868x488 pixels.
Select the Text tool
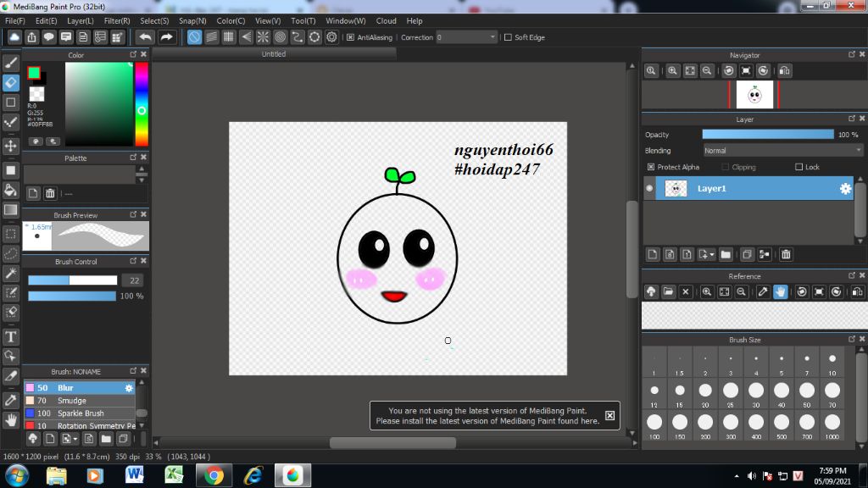[11, 336]
